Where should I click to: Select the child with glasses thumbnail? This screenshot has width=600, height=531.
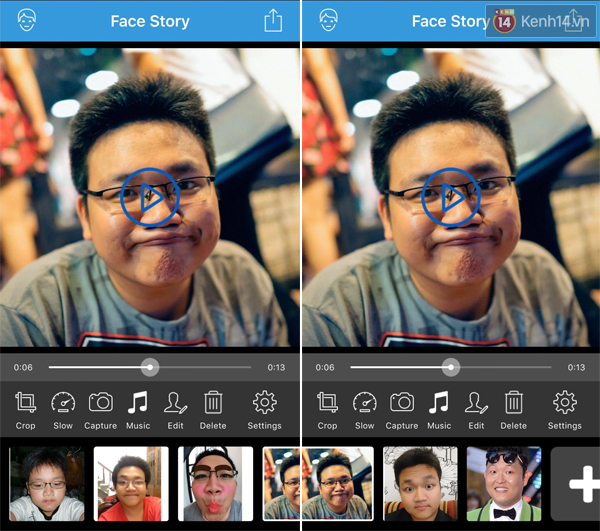coord(47,484)
